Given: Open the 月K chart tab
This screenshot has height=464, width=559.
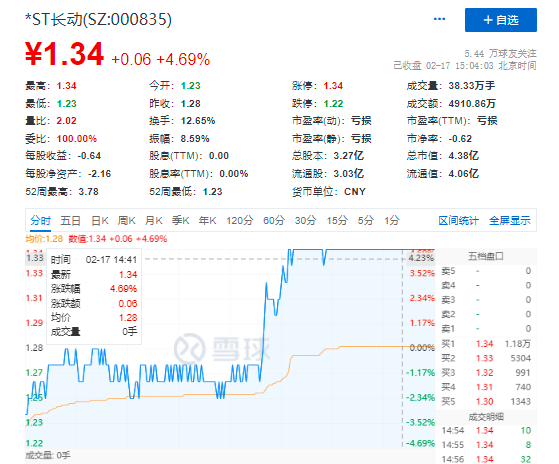Looking at the screenshot, I should point(154,221).
